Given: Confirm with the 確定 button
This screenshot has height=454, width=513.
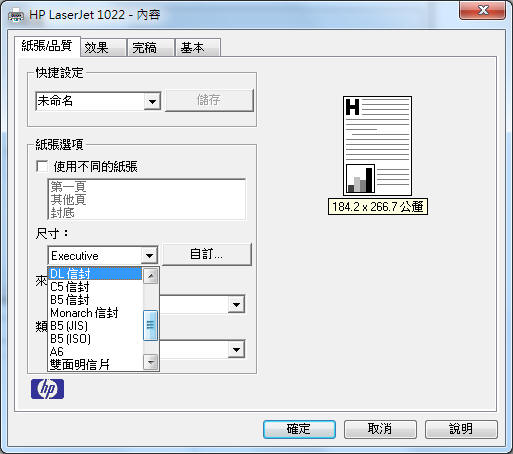Looking at the screenshot, I should (x=299, y=429).
